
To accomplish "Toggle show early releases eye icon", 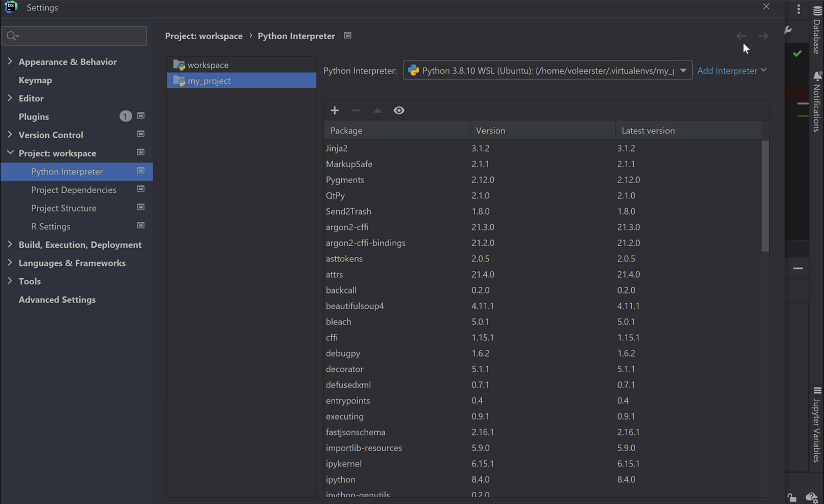I will tap(399, 110).
